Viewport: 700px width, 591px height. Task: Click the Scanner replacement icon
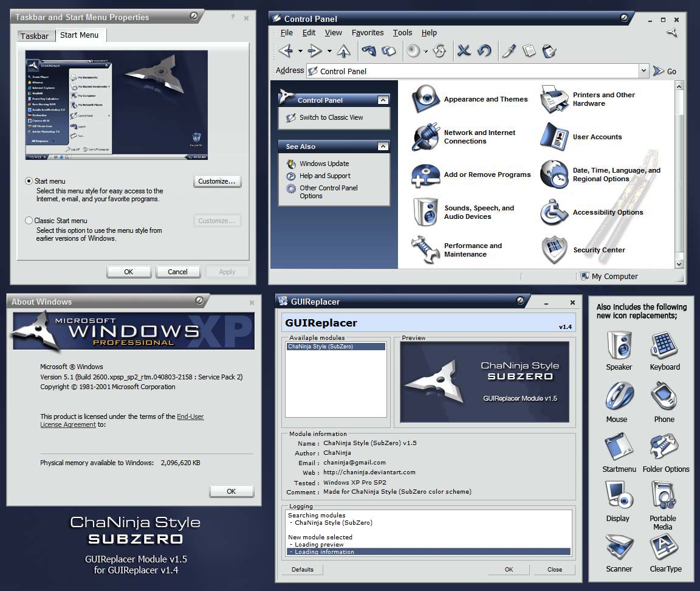coord(619,547)
